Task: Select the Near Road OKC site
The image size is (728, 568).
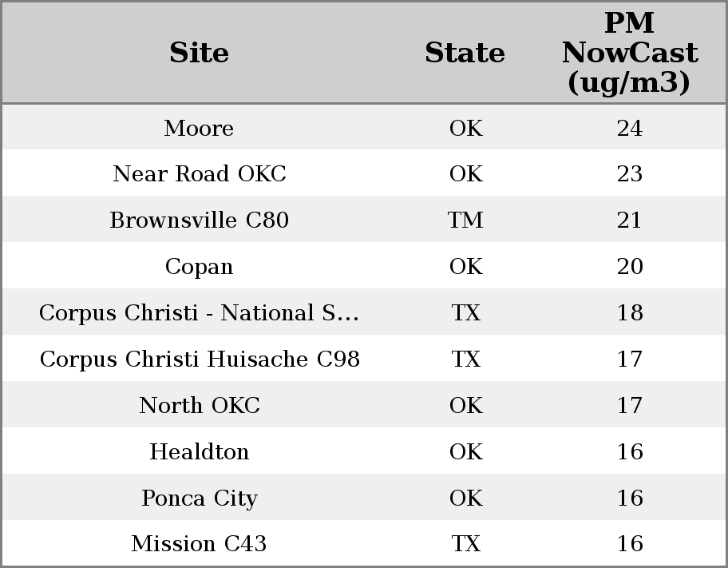Action: coord(199,174)
